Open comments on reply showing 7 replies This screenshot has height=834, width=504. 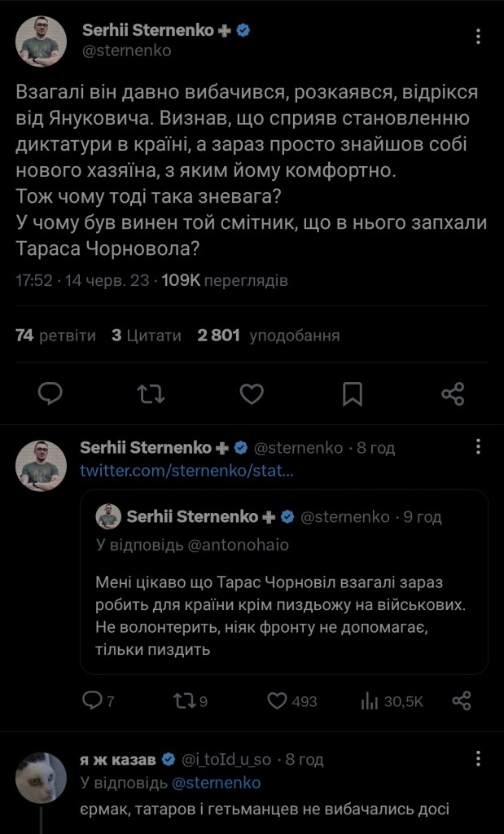coord(99,700)
